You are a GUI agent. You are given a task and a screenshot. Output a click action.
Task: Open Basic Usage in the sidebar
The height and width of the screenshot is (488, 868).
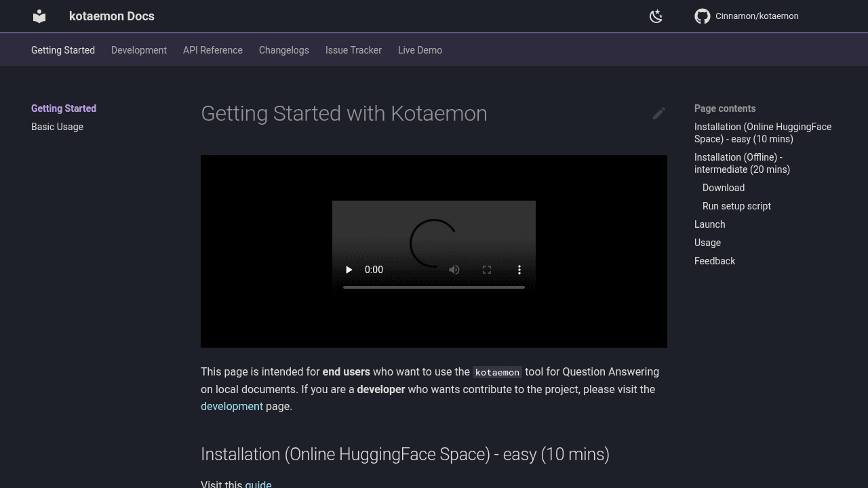57,127
